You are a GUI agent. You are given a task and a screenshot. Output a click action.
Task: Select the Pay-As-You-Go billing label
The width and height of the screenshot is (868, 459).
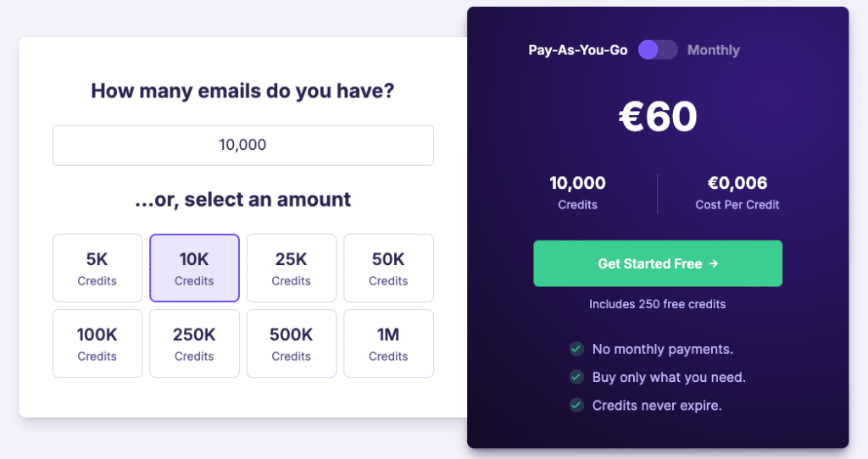(x=578, y=50)
